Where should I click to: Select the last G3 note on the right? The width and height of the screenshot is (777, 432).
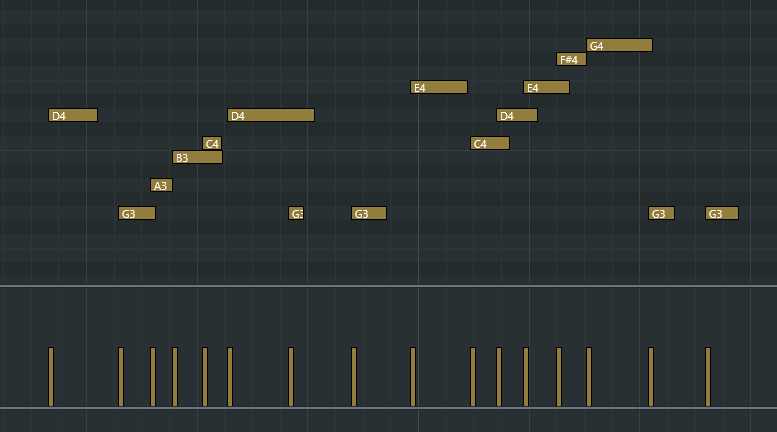click(x=721, y=213)
